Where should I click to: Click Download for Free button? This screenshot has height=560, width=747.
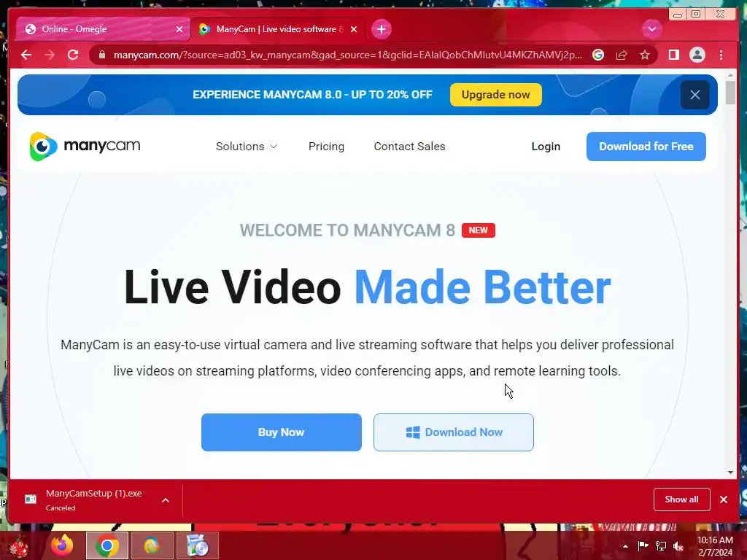coord(646,146)
